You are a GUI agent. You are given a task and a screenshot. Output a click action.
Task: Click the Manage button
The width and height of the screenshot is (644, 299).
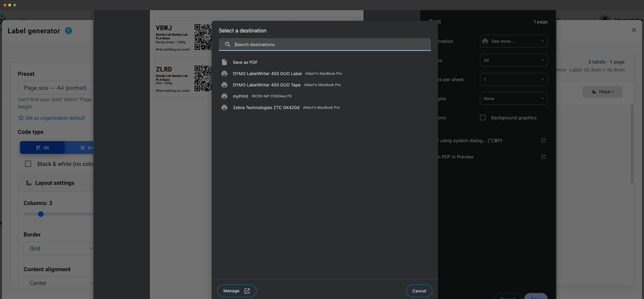tap(236, 291)
